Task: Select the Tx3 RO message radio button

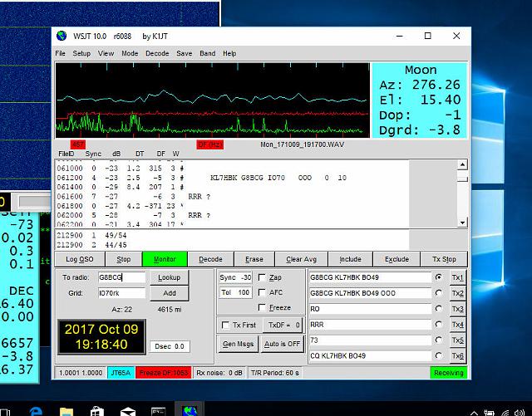Action: pyautogui.click(x=439, y=309)
